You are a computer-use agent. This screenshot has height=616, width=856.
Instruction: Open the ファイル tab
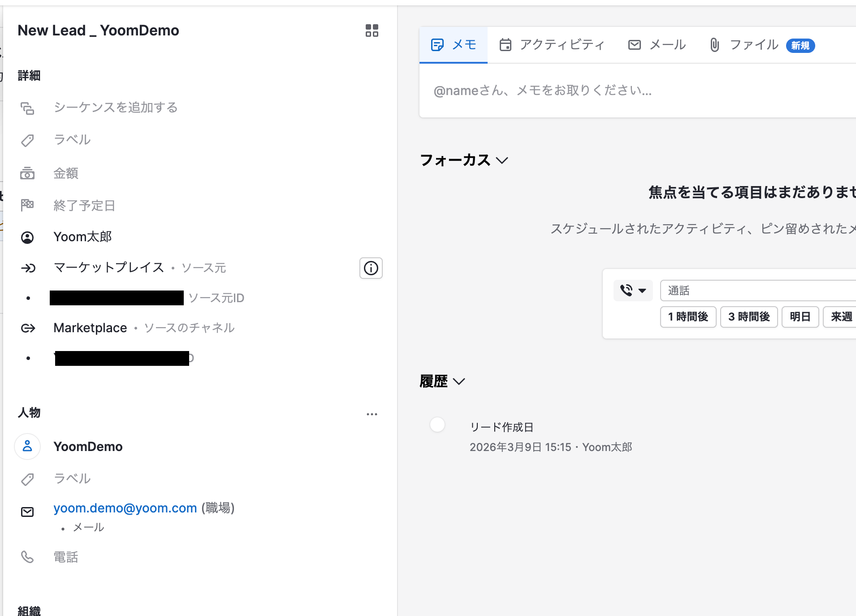(744, 45)
